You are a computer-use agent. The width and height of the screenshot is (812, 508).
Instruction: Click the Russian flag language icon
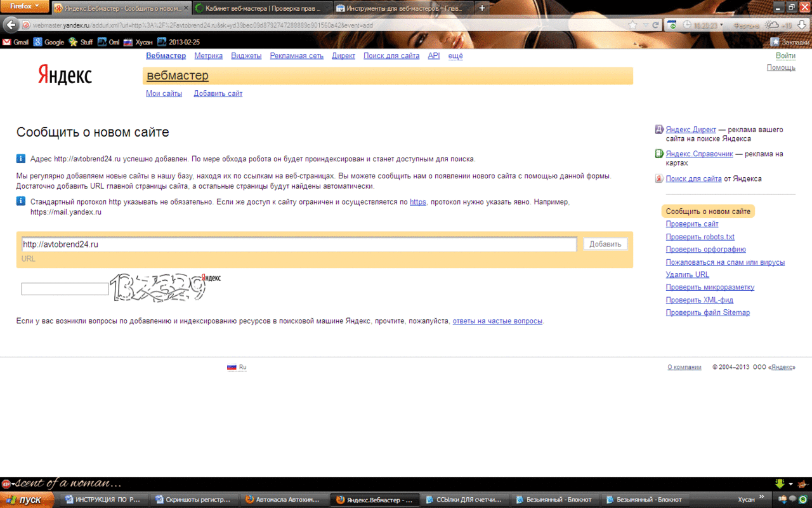click(232, 367)
